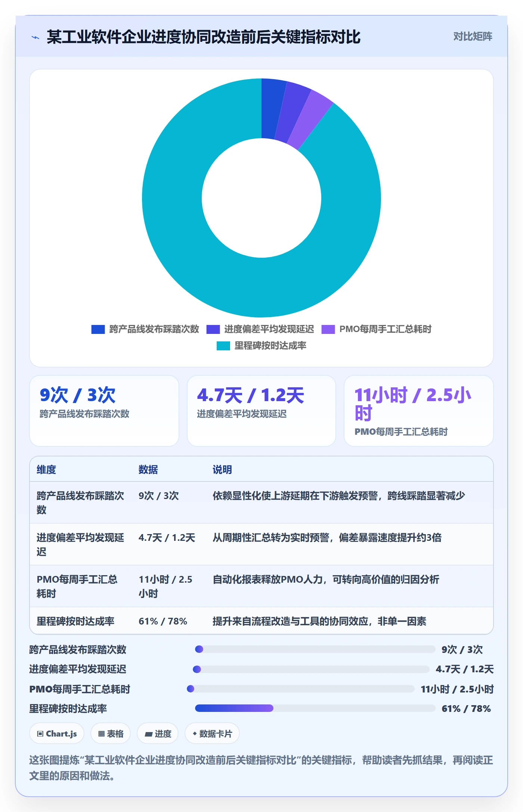523x812 pixels.
Task: Click the chart title heading text
Action: click(x=204, y=37)
